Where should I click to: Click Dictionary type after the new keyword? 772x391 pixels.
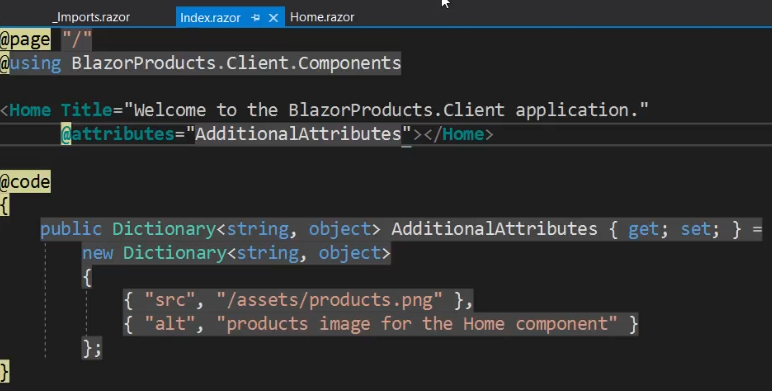point(174,253)
